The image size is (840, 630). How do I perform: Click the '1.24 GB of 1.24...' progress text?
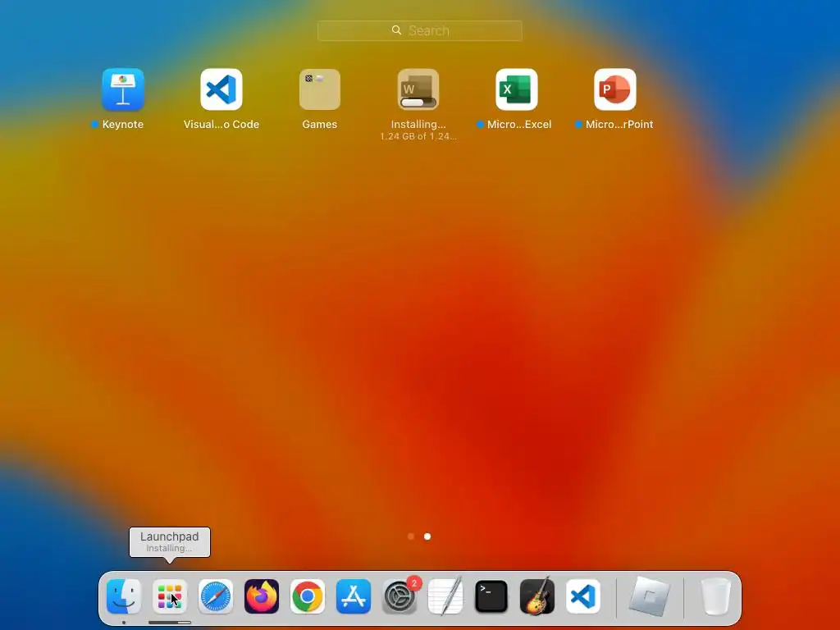418,136
